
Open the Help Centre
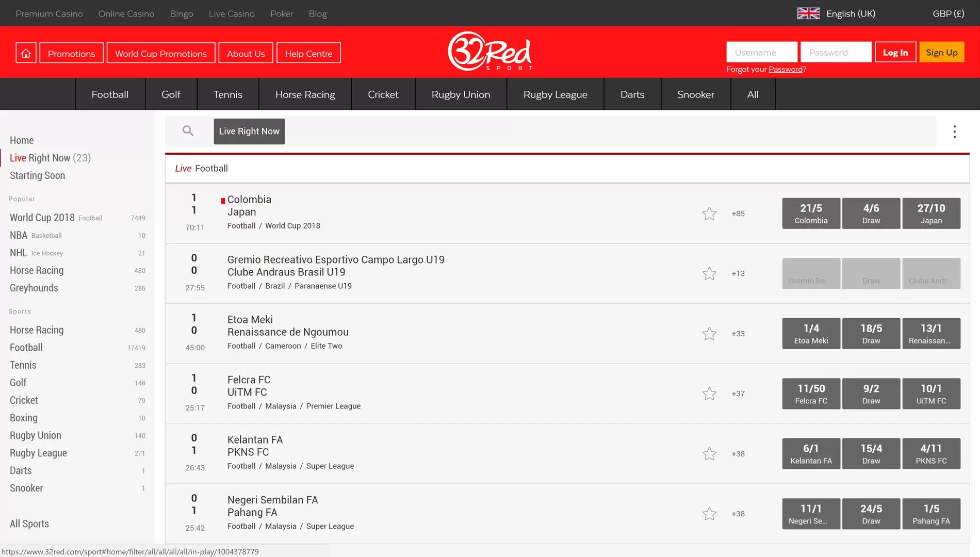coord(309,53)
